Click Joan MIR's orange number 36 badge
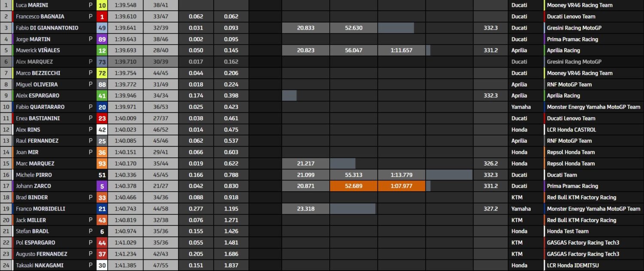Screen dimensions: 644x271 pyautogui.click(x=102, y=152)
